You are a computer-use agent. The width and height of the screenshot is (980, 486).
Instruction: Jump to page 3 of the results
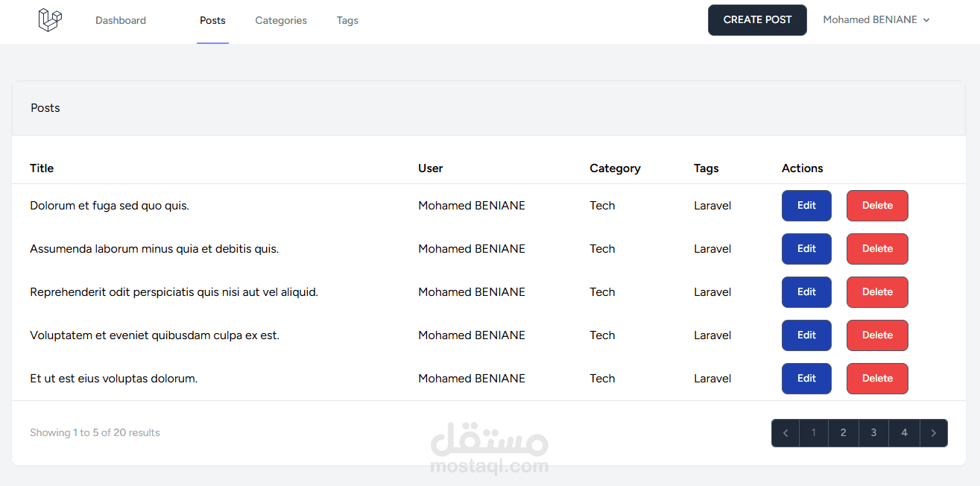[x=873, y=432]
